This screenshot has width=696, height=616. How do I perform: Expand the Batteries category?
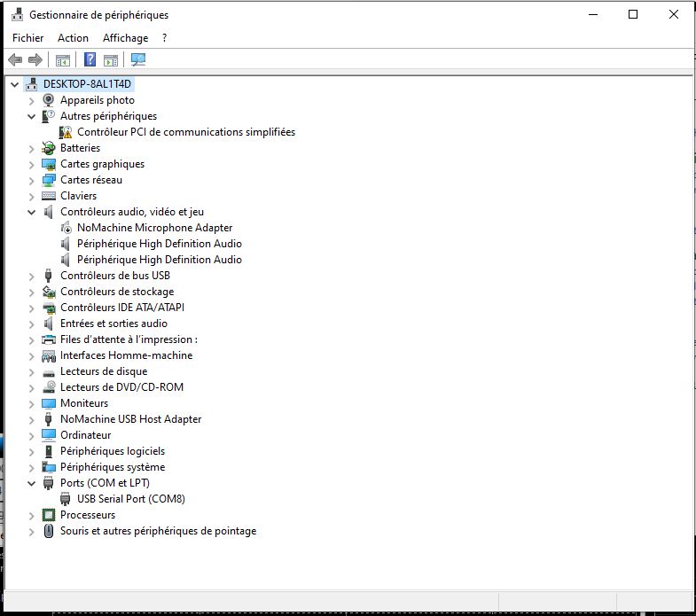pos(32,149)
